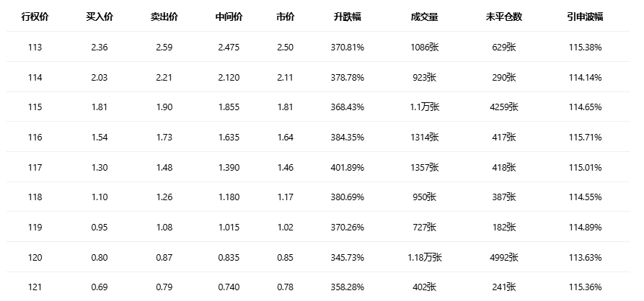Select the strike 121 row

coord(35,287)
